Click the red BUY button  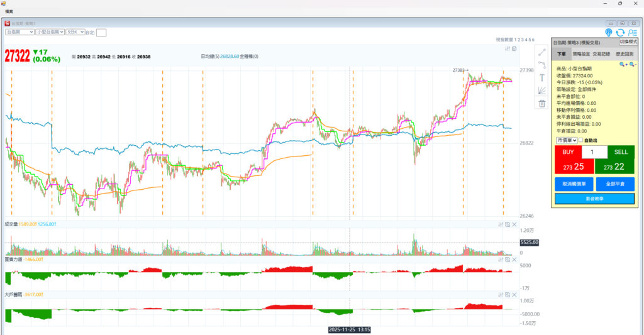pos(568,160)
